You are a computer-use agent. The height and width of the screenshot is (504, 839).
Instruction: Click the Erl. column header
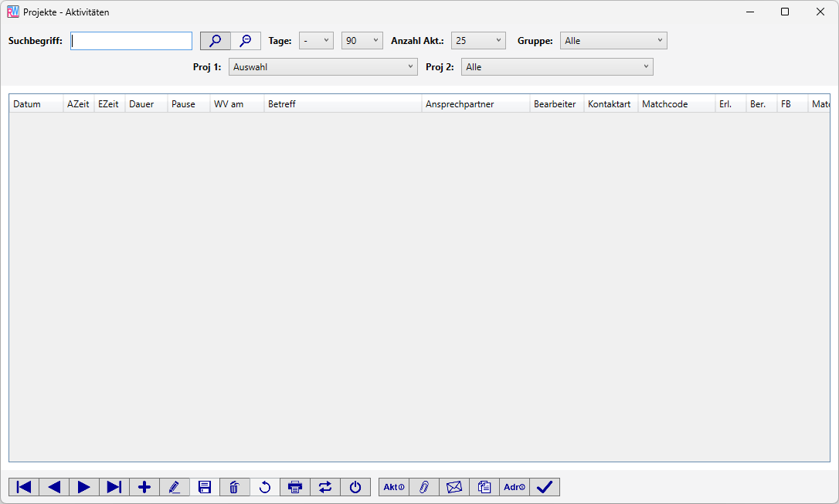[x=730, y=104]
